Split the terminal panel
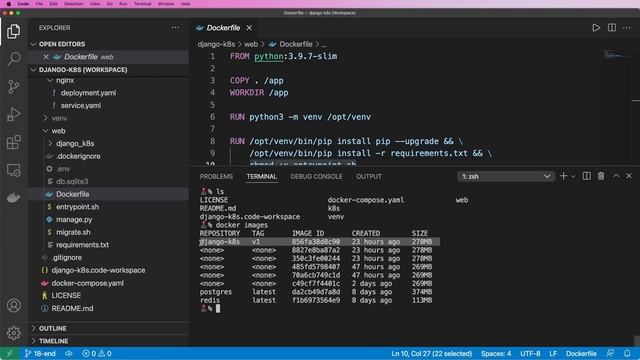640x360 pixels. 587,176
